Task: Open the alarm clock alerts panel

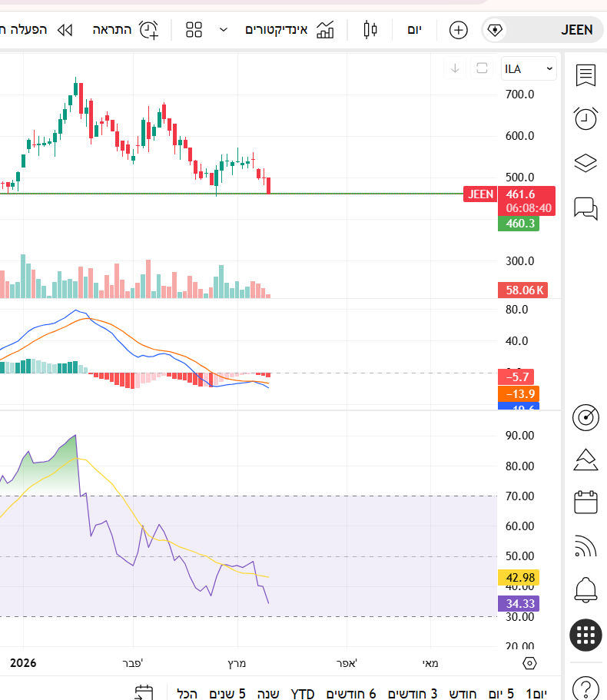Action: point(585,118)
